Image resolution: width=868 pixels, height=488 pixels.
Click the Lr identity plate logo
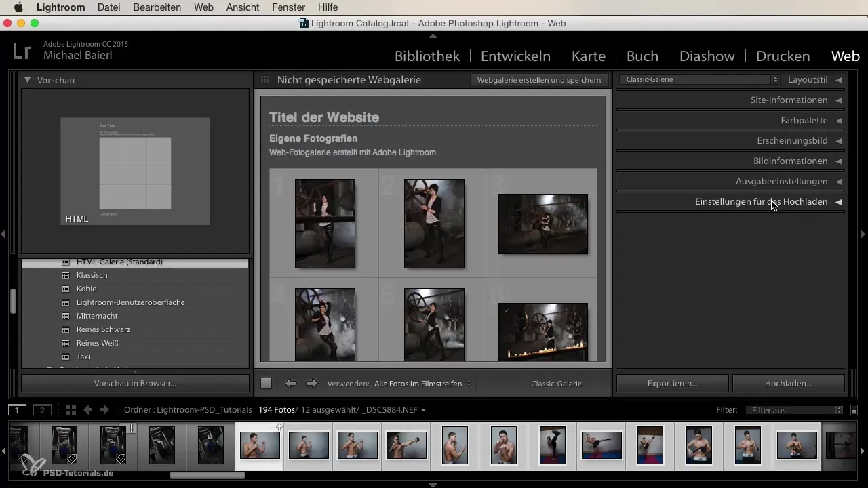coord(22,50)
